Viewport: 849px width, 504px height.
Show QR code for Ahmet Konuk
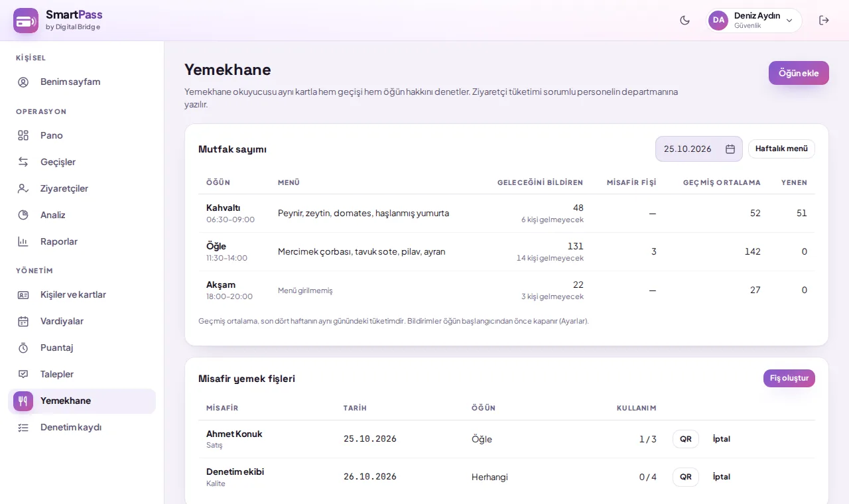coord(686,439)
